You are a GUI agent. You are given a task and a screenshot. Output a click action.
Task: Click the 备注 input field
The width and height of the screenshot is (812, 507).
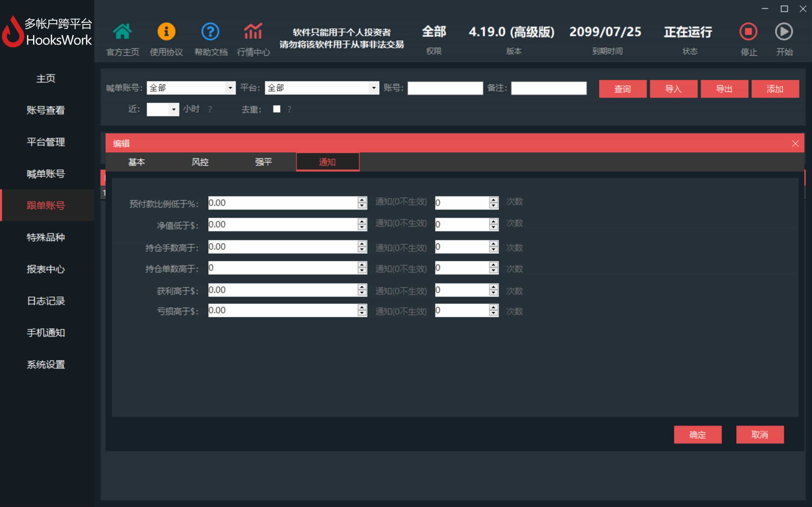[x=549, y=88]
